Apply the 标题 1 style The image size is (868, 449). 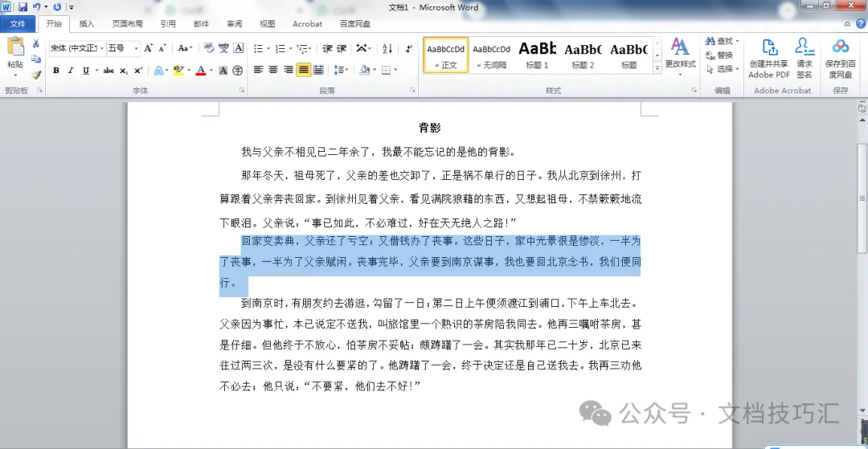point(537,55)
